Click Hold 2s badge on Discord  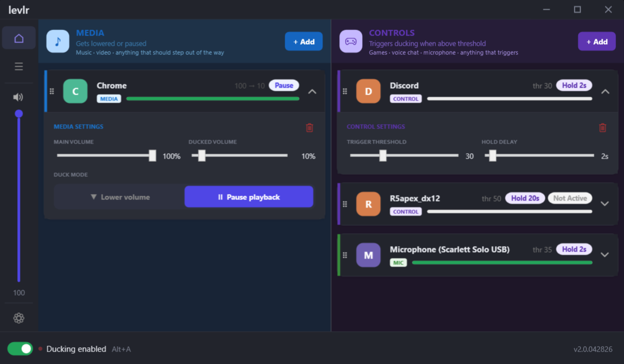point(574,85)
